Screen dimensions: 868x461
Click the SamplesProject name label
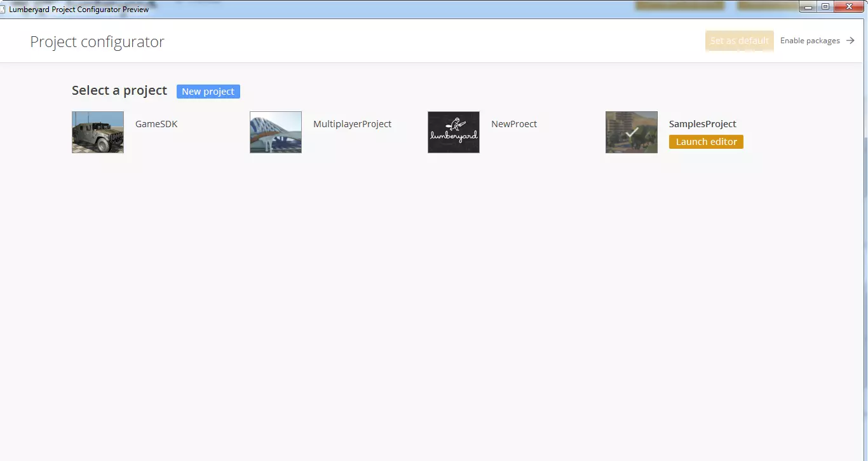pyautogui.click(x=702, y=124)
